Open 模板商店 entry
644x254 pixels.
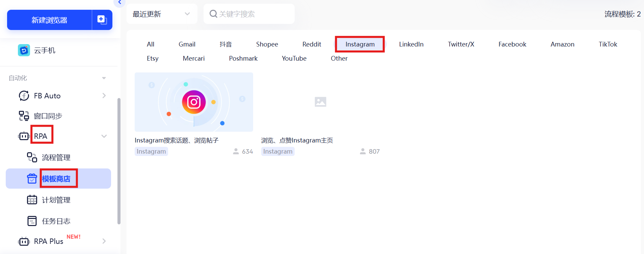[56, 179]
